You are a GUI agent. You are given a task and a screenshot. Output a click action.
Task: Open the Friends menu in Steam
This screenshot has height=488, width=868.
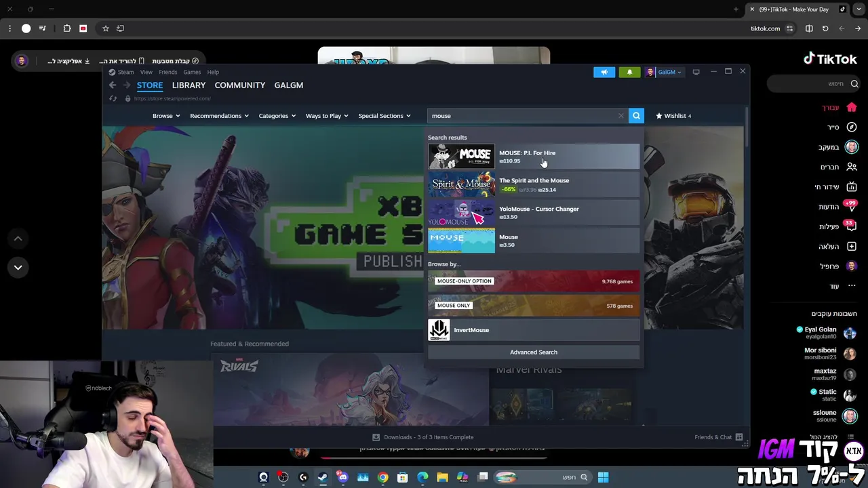pos(167,72)
